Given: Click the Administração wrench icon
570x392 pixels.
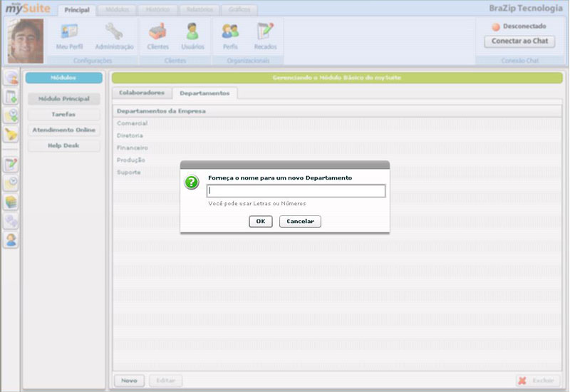Looking at the screenshot, I should (x=114, y=33).
